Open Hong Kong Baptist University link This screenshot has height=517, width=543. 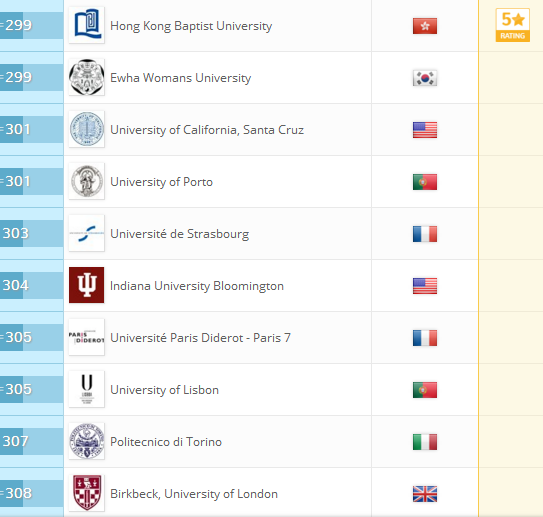[x=191, y=26]
